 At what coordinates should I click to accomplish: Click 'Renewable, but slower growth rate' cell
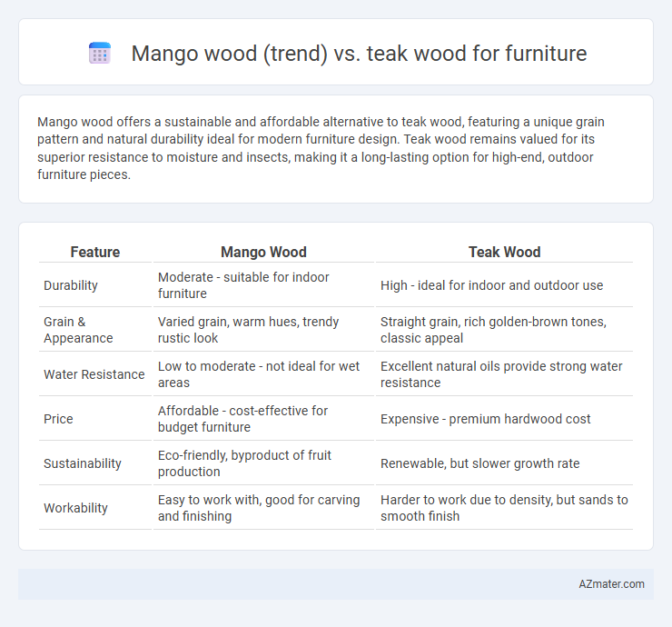504,463
